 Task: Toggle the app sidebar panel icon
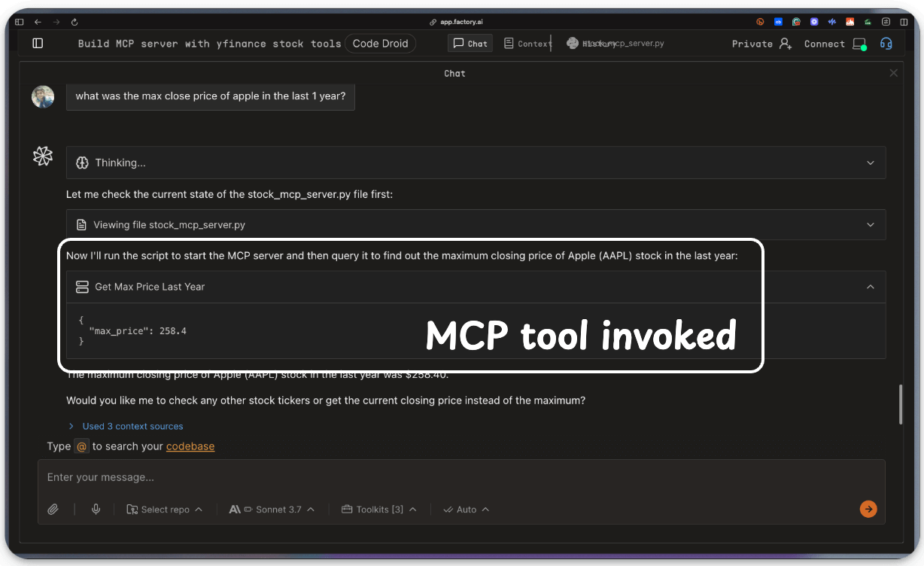coord(38,44)
